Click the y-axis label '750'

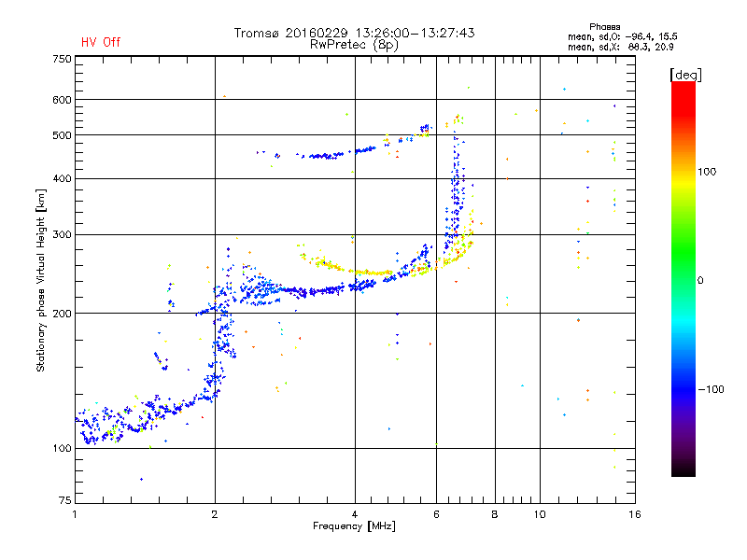[62, 59]
